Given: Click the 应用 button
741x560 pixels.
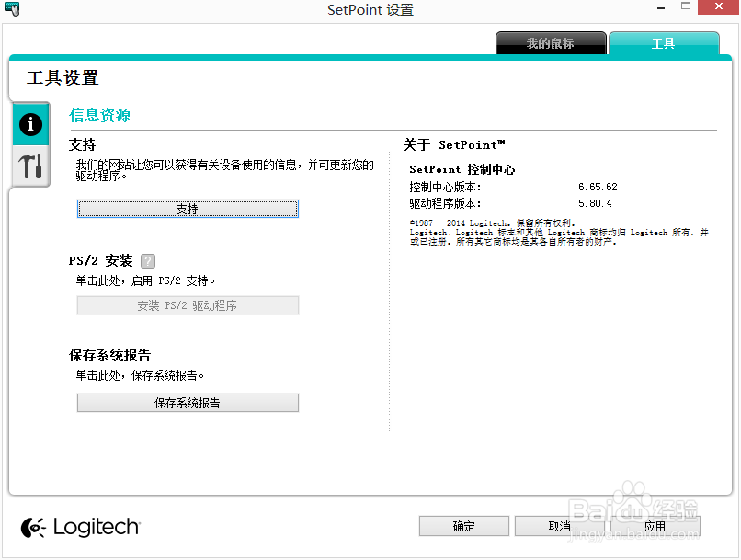Looking at the screenshot, I should tap(655, 526).
